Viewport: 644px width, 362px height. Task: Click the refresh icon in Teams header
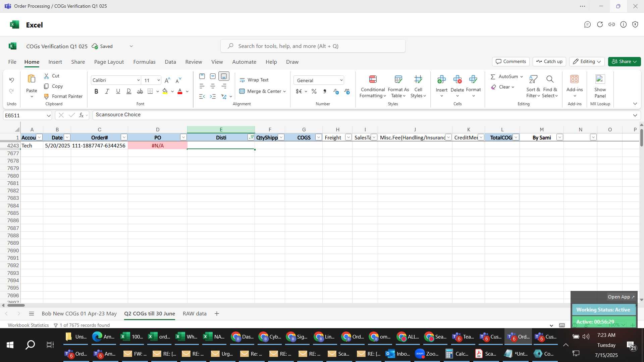600,24
